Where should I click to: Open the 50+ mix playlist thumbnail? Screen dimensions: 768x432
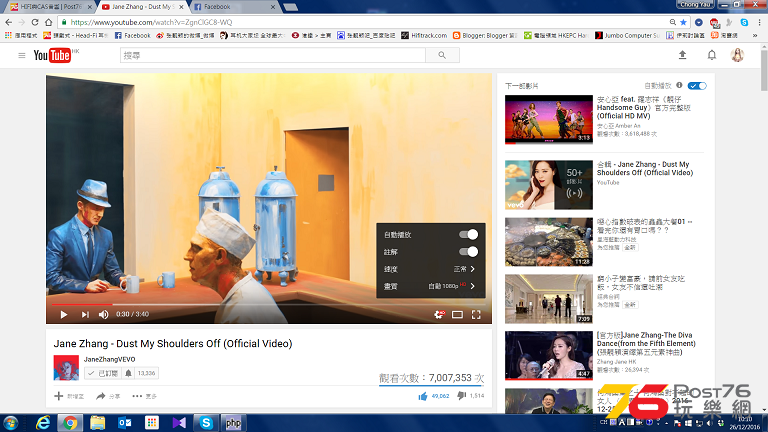(549, 185)
